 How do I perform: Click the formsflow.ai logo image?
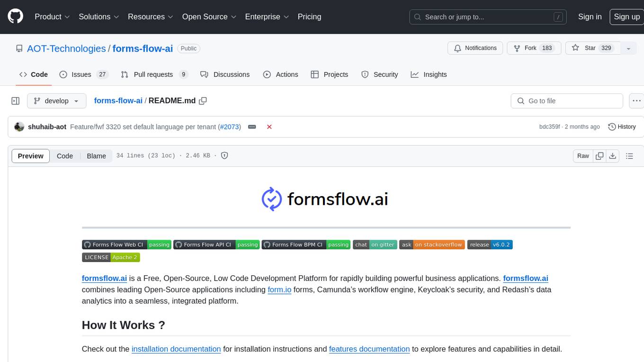pyautogui.click(x=325, y=199)
